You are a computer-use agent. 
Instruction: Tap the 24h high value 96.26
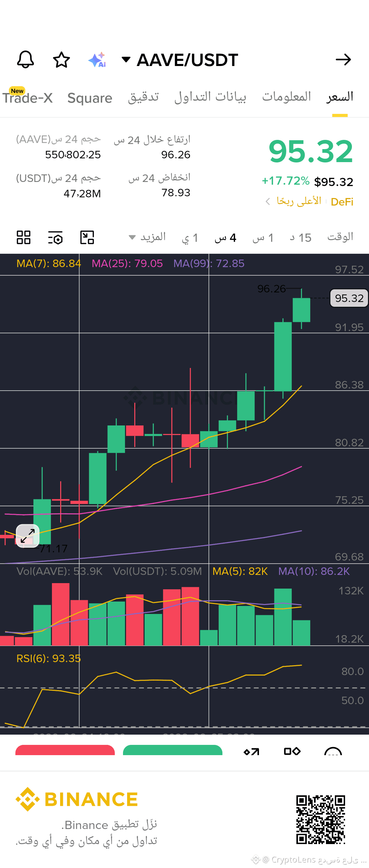(176, 155)
